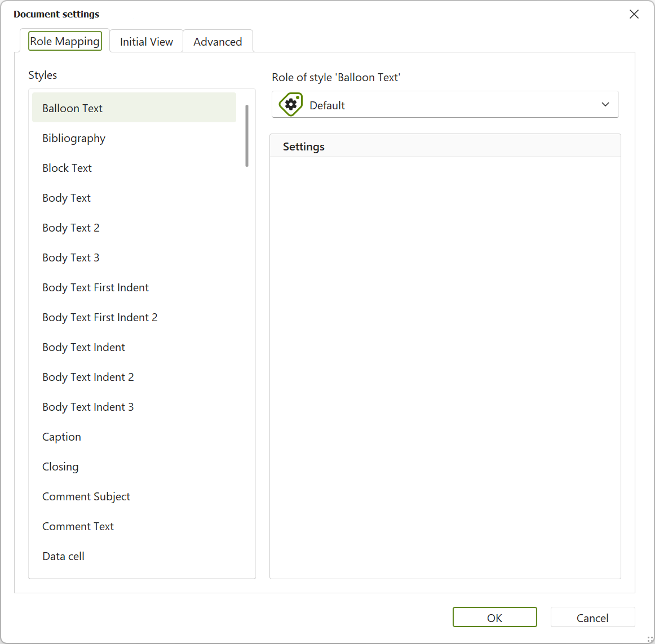Select Body Text Indent 2 style
655x644 pixels.
click(x=134, y=377)
